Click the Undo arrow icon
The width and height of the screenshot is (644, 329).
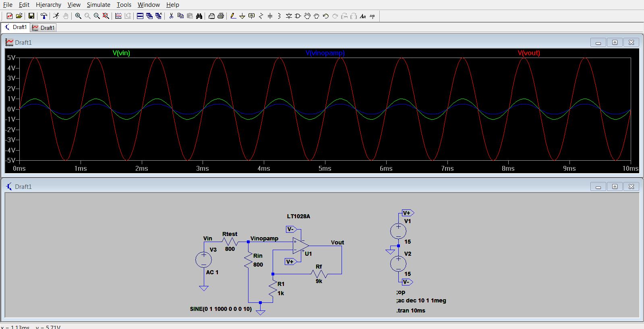[x=326, y=16]
